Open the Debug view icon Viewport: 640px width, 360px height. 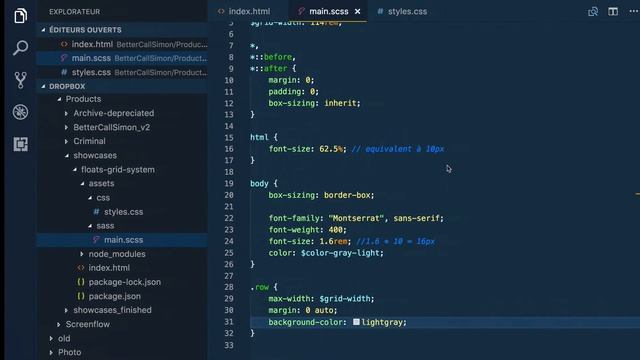click(20, 112)
